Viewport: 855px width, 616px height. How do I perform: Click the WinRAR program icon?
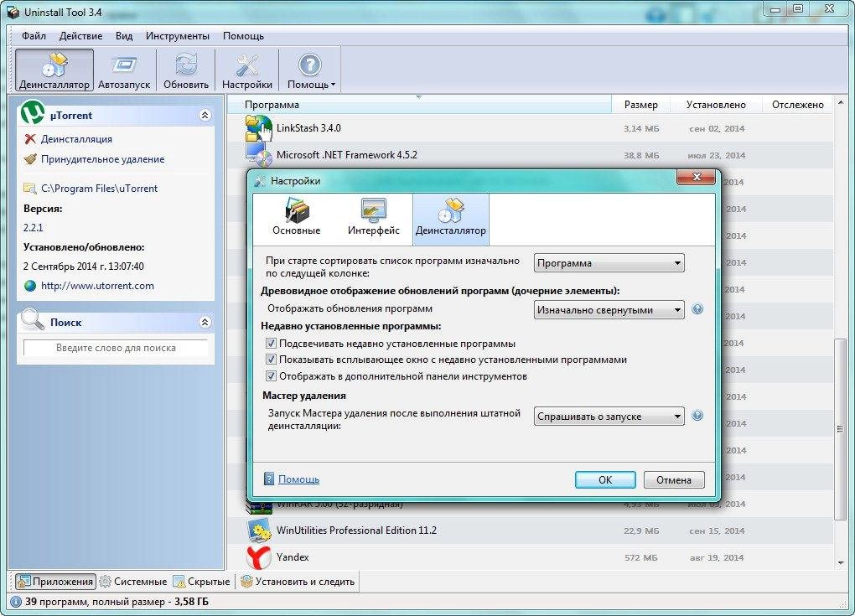click(x=258, y=507)
